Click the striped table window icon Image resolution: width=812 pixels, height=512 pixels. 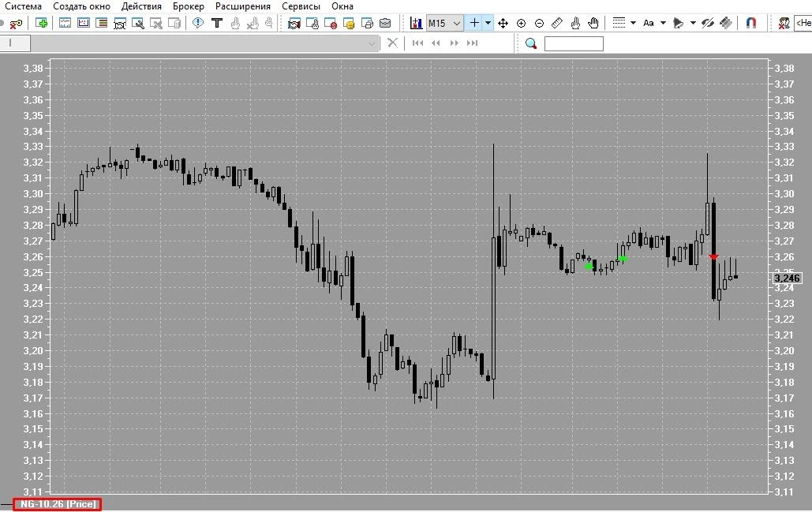[x=102, y=24]
